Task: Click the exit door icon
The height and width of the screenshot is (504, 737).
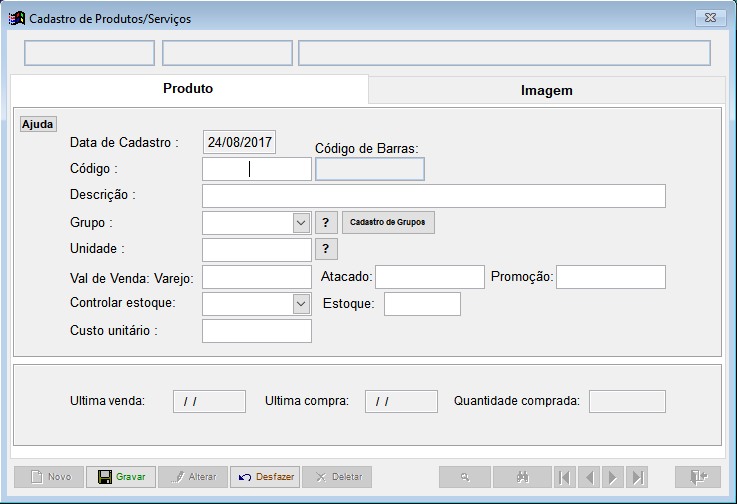Action: [698, 477]
